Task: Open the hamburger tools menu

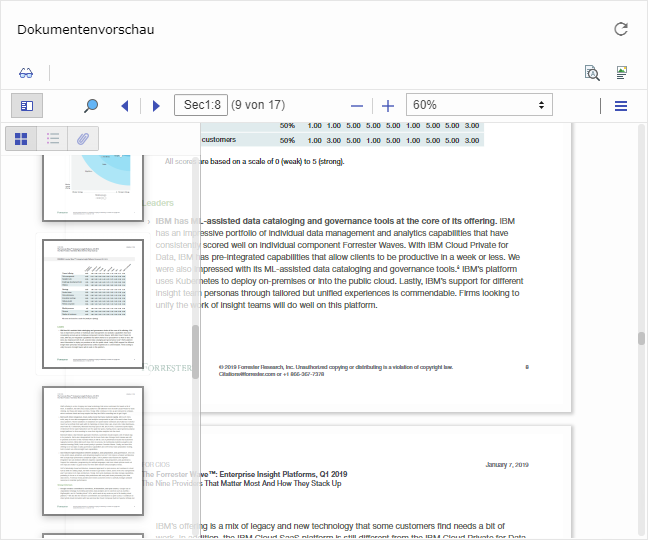Action: [x=621, y=105]
